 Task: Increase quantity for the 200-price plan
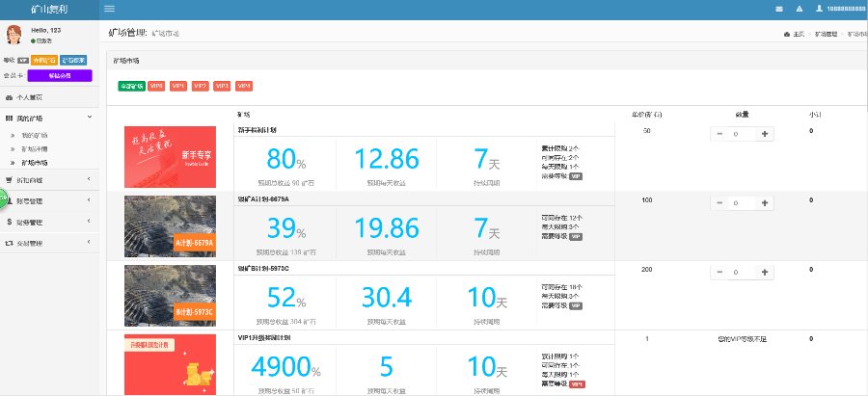[x=765, y=273]
